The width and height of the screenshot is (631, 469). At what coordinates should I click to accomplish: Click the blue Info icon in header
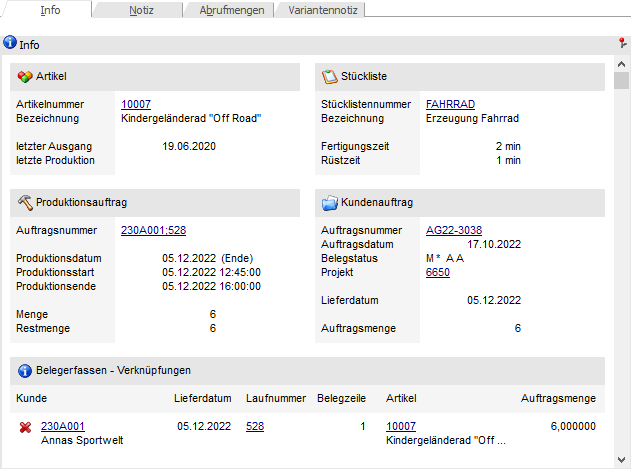tap(10, 45)
